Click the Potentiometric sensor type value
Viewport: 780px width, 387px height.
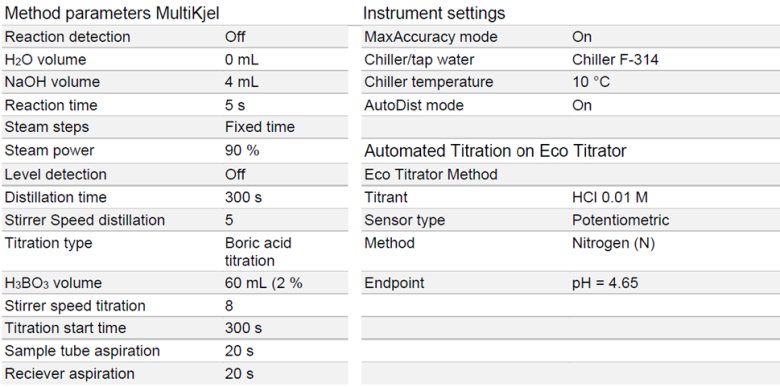(x=621, y=220)
